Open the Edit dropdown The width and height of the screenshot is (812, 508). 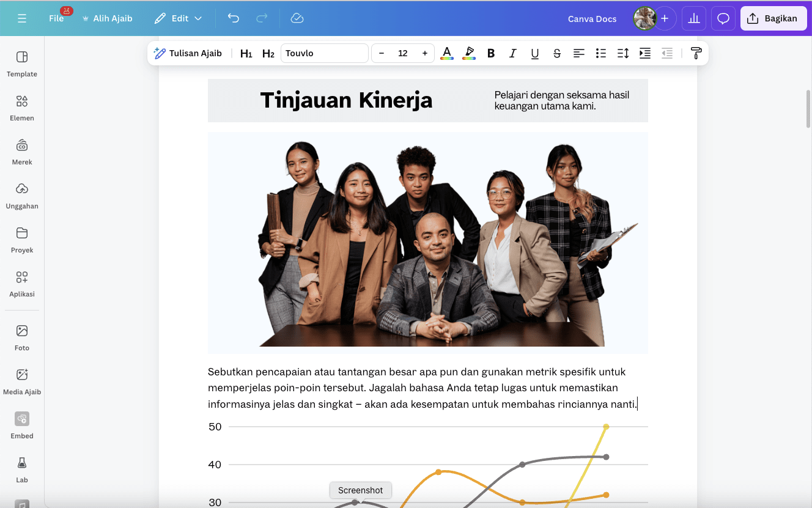[x=179, y=18]
